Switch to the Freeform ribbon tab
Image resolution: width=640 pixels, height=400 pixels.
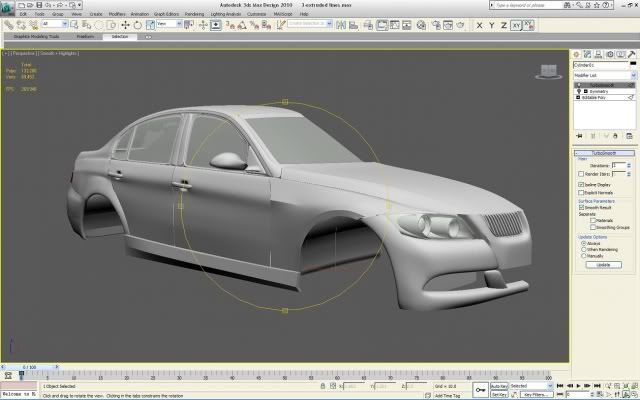(85, 37)
